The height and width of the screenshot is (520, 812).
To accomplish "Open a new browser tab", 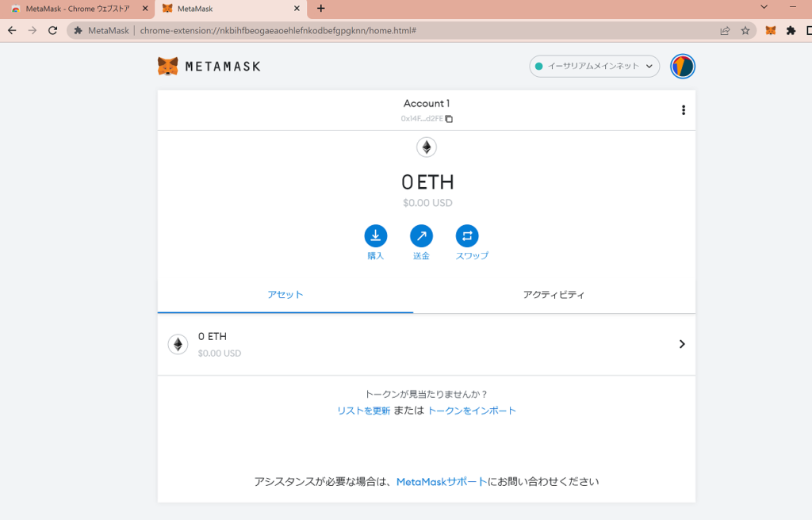I will pyautogui.click(x=321, y=8).
